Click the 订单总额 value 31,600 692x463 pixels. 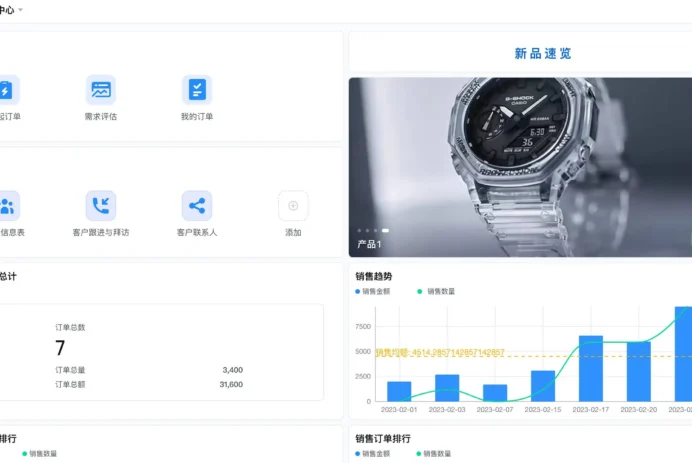pyautogui.click(x=231, y=384)
